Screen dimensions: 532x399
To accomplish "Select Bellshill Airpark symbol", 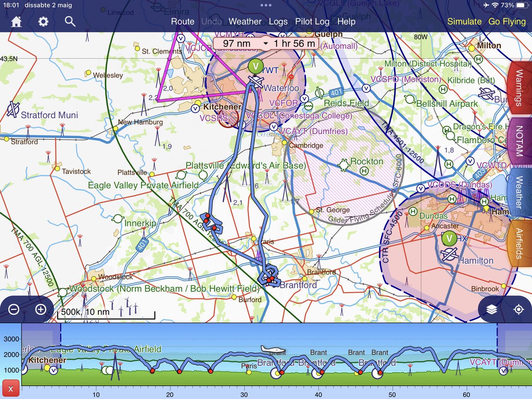I will [410, 99].
